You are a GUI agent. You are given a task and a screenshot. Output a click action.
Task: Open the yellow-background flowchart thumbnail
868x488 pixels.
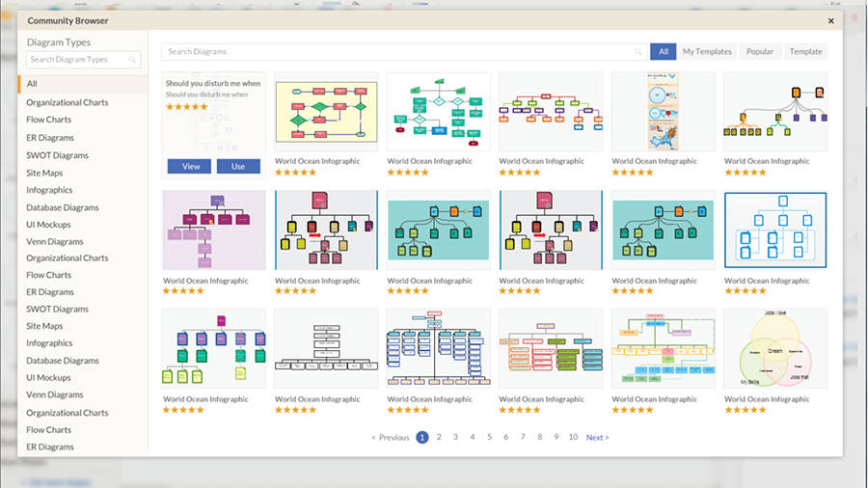coord(326,112)
